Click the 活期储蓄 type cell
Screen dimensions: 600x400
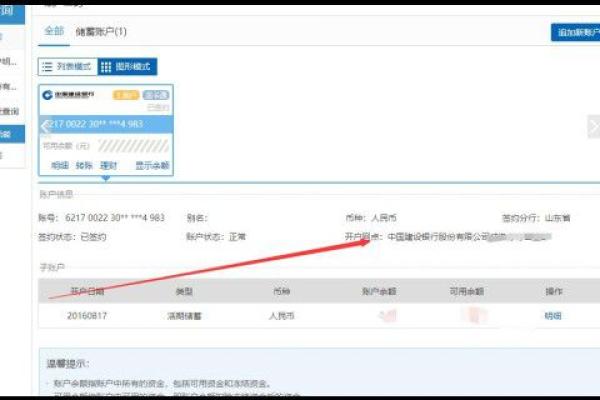(x=184, y=316)
